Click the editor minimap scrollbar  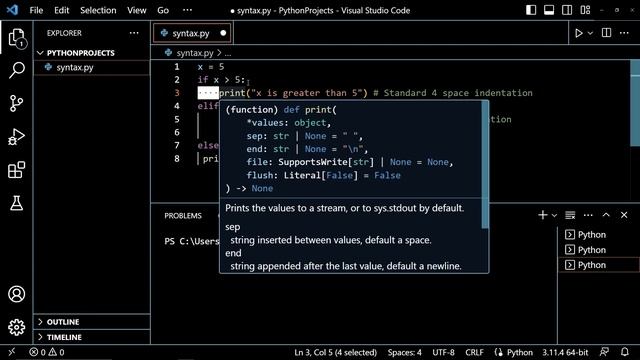click(635, 103)
